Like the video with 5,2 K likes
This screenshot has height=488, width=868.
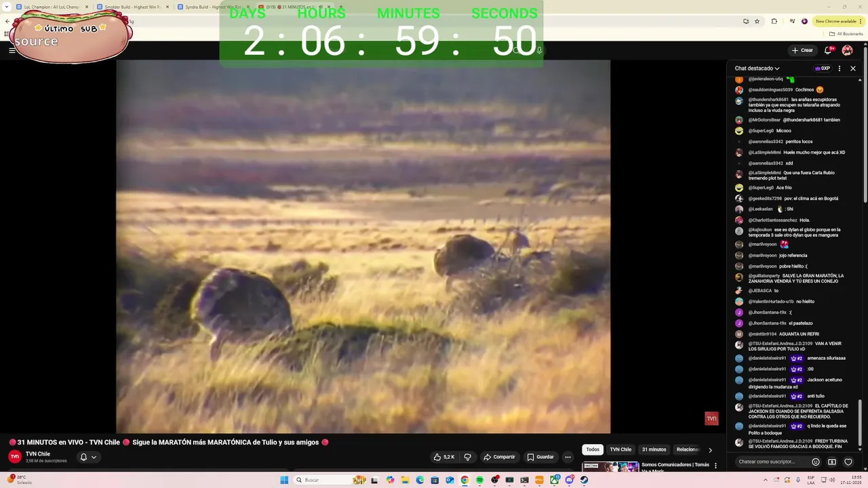(444, 457)
